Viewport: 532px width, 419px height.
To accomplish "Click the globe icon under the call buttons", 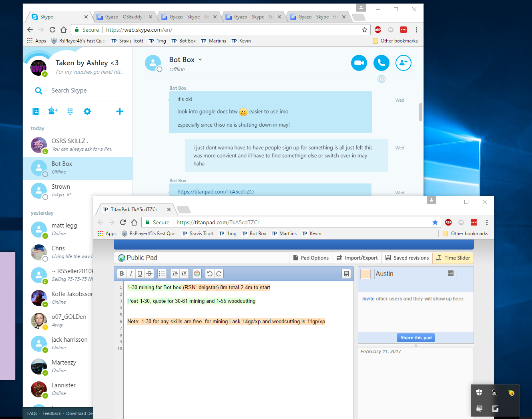I will [381, 79].
